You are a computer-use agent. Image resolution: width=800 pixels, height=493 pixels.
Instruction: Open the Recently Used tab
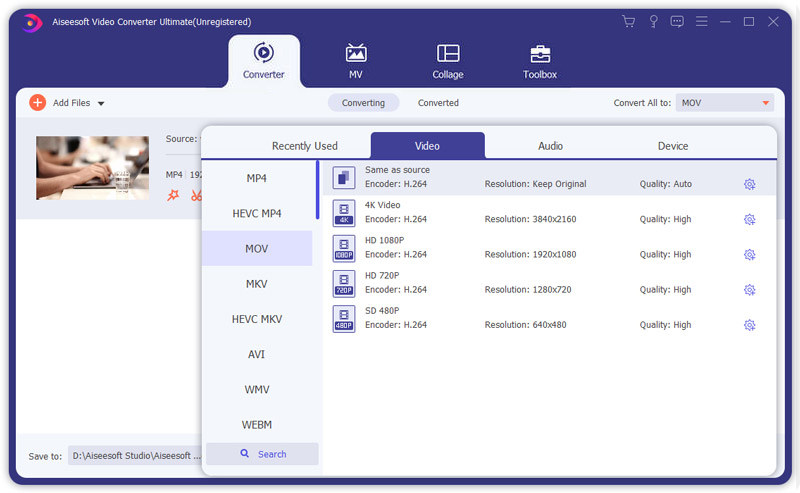tap(305, 146)
